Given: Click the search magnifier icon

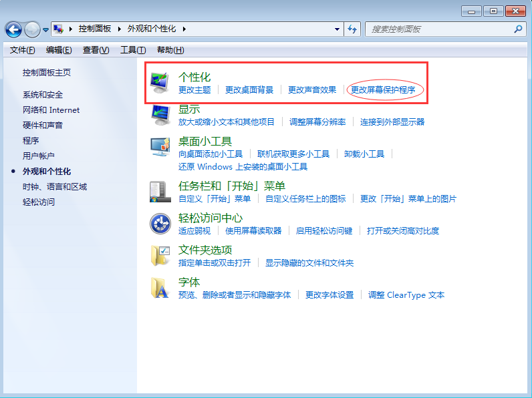Looking at the screenshot, I should coord(518,29).
